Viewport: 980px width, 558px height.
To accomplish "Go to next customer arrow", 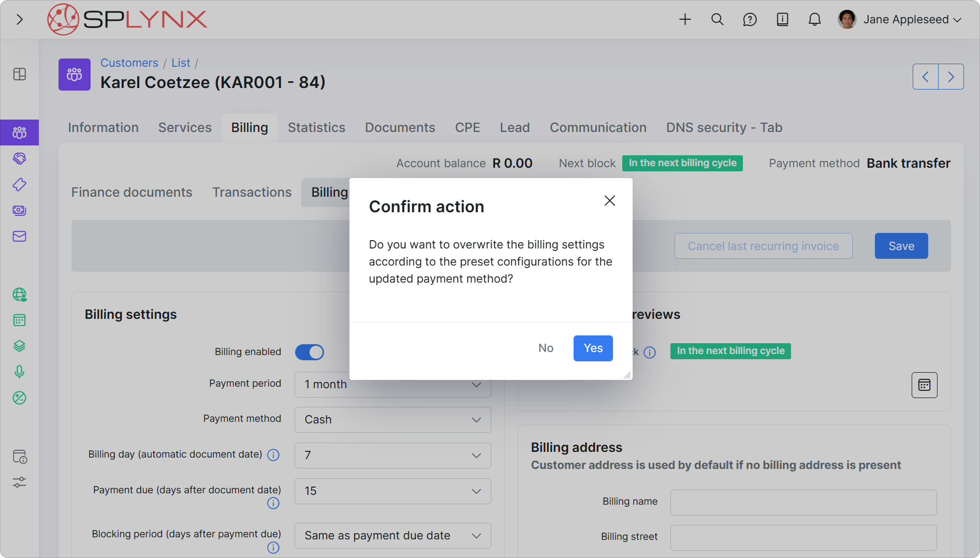I will point(951,77).
